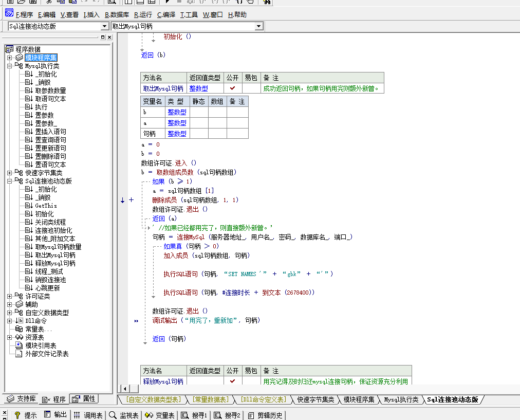Image resolution: width=520 pixels, height=420 pixels.
Task: Open the 支持库 panel tab
Action: tap(21, 398)
